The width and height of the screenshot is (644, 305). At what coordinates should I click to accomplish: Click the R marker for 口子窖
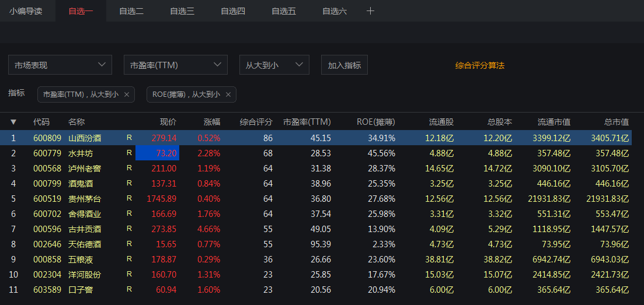pyautogui.click(x=130, y=290)
